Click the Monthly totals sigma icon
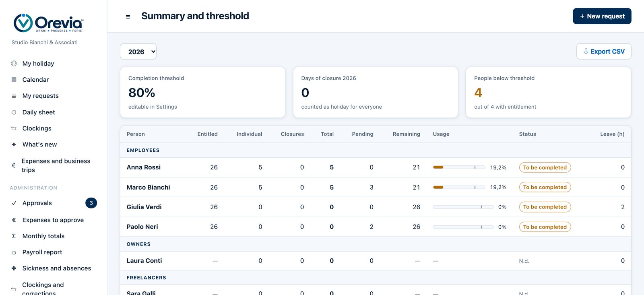Image resolution: width=644 pixels, height=295 pixels. coord(14,236)
